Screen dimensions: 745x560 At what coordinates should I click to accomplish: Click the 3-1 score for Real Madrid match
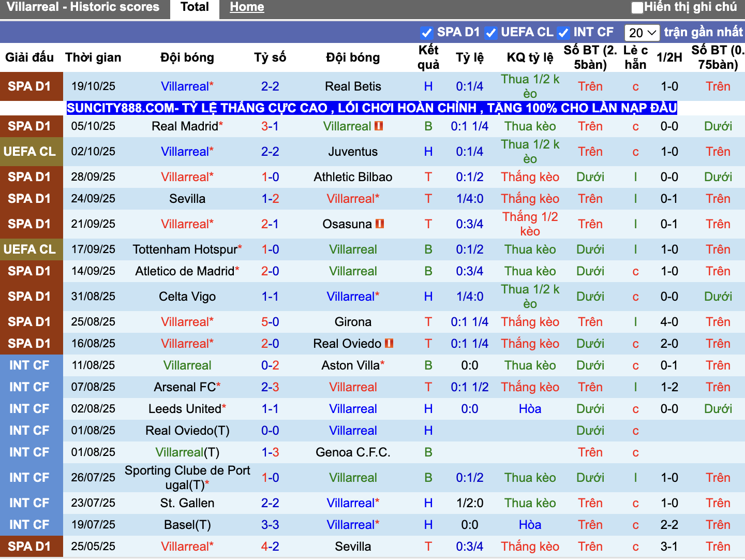(x=270, y=126)
